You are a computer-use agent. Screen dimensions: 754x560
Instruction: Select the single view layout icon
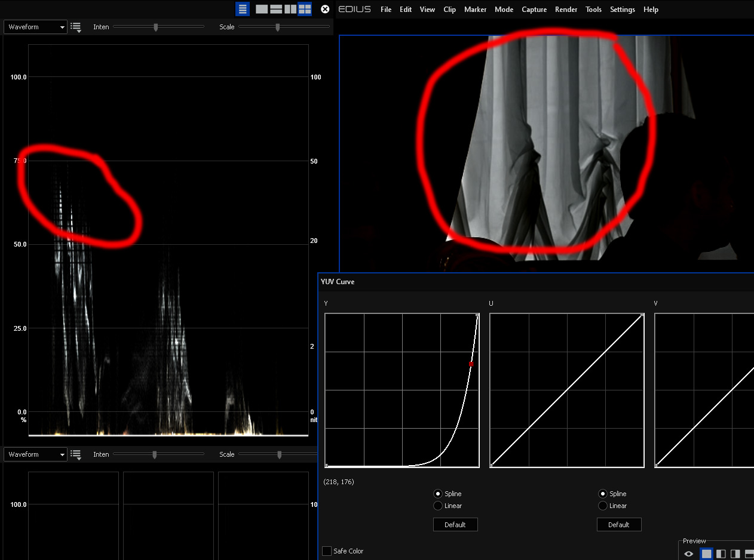click(262, 9)
